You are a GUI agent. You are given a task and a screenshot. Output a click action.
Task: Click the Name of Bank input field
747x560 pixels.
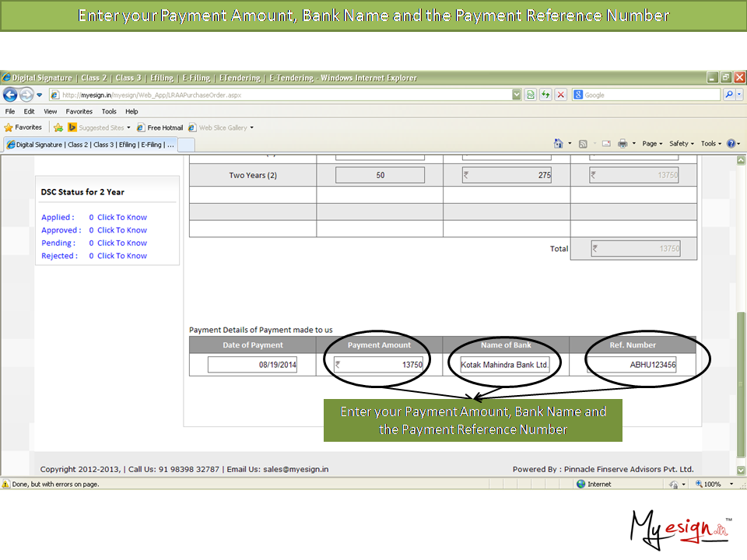pos(506,365)
